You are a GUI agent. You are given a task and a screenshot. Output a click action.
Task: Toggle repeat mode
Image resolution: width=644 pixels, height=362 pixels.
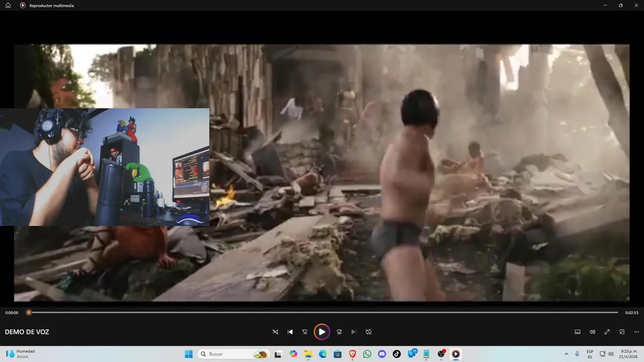point(368,332)
